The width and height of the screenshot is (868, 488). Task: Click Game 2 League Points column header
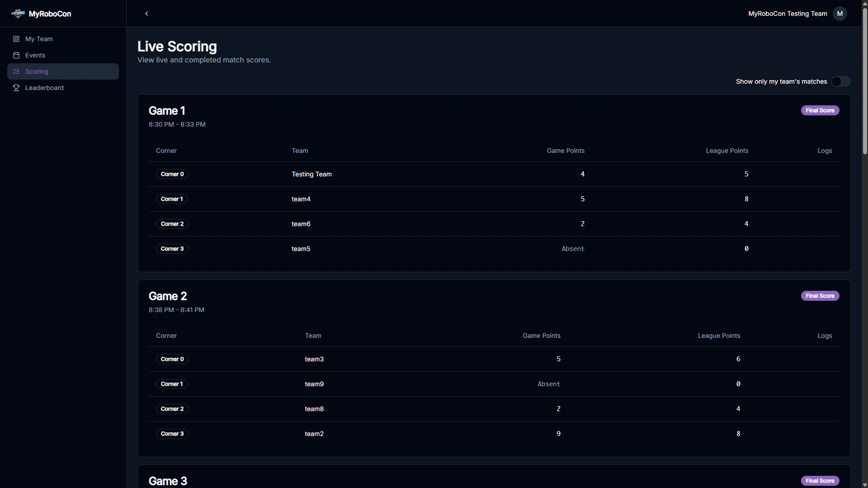[x=719, y=336]
